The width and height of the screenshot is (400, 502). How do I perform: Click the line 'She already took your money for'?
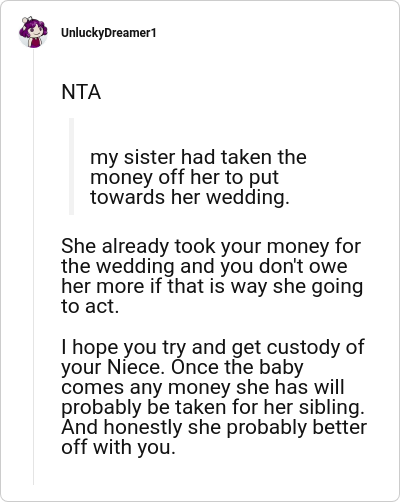[211, 246]
